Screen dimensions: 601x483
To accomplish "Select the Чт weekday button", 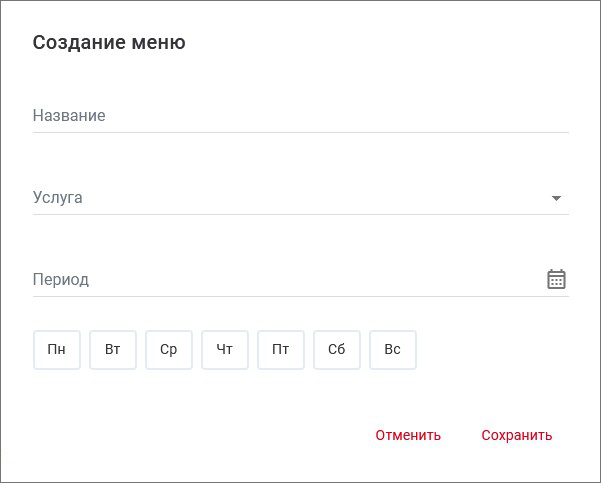I will 225,350.
